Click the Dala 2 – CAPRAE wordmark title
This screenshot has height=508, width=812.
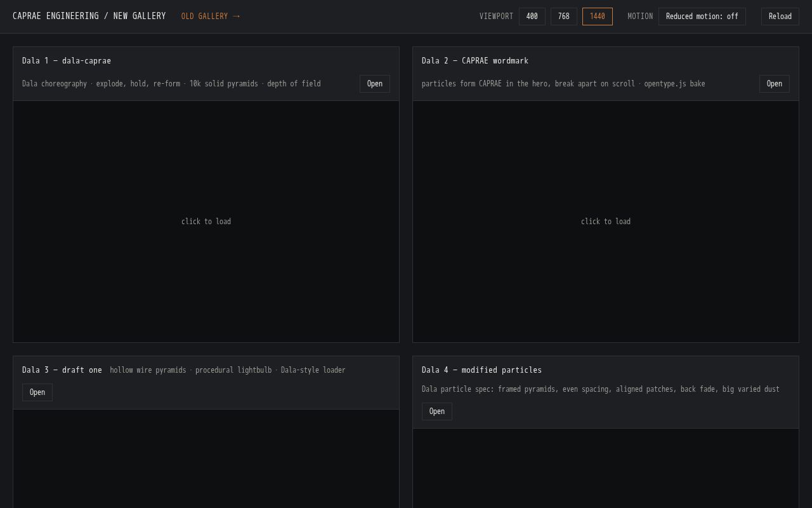click(475, 61)
